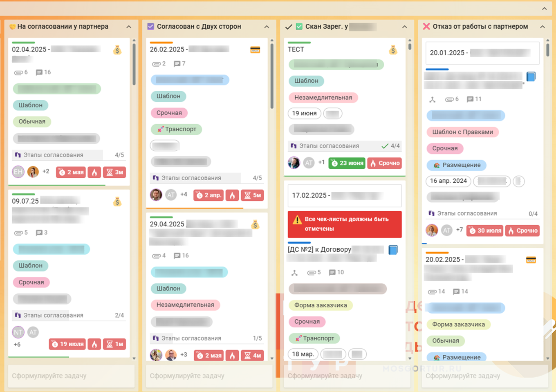
Task: Click the money bag icon on 02.04.2025 card
Action: (x=117, y=50)
